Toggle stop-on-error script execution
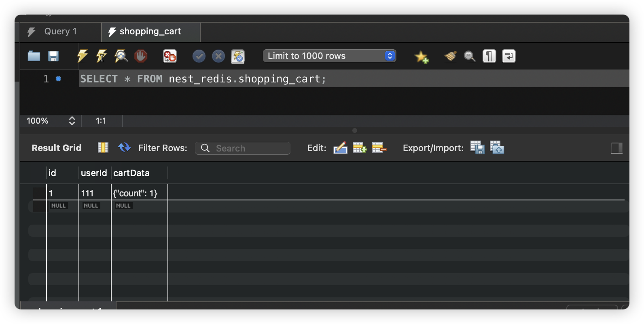Screen dimensions: 644x324 (169, 56)
